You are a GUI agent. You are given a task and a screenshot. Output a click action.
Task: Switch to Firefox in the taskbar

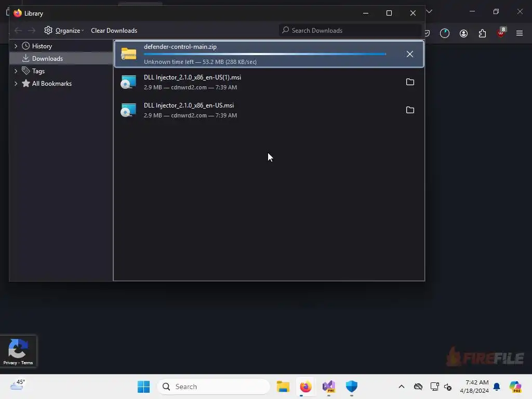[305, 387]
